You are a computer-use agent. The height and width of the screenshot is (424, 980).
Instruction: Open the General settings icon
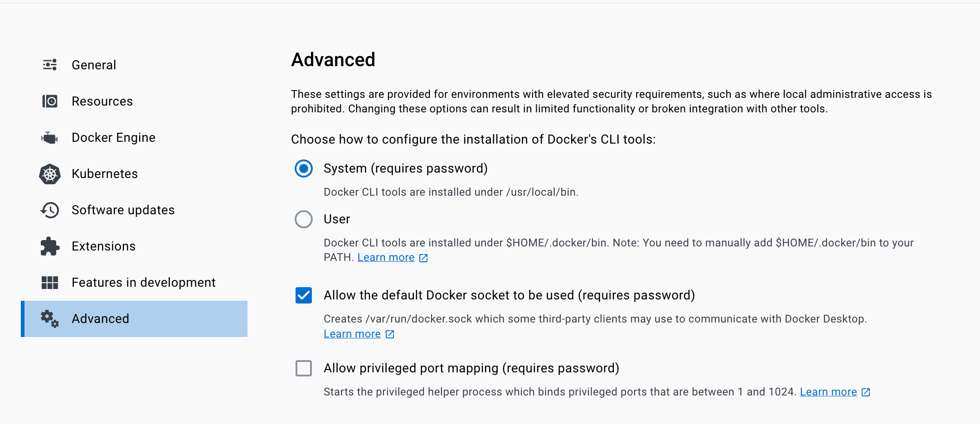tap(49, 64)
